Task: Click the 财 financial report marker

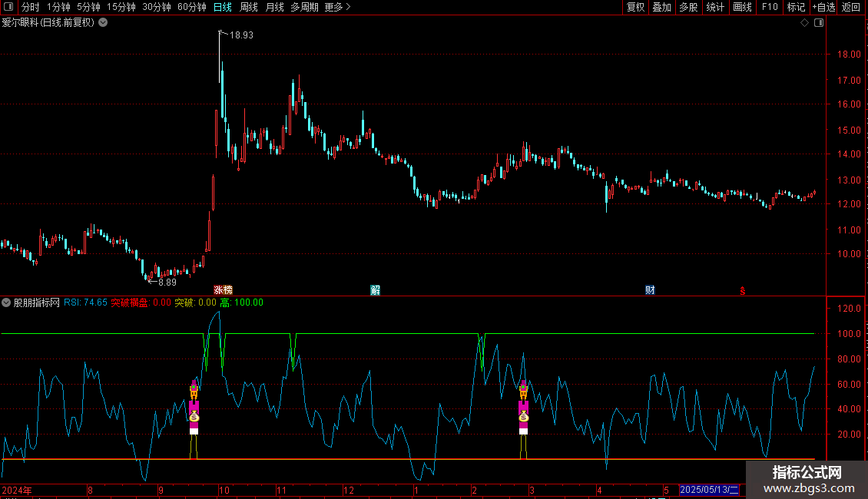Action: click(650, 290)
